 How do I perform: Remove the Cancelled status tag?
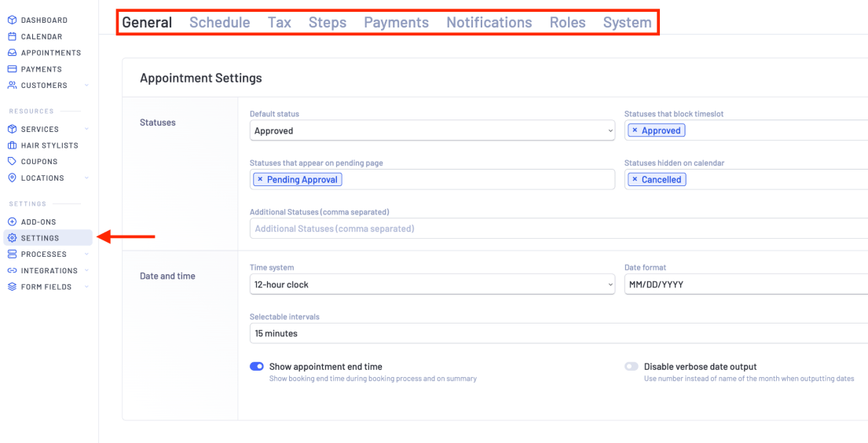635,179
